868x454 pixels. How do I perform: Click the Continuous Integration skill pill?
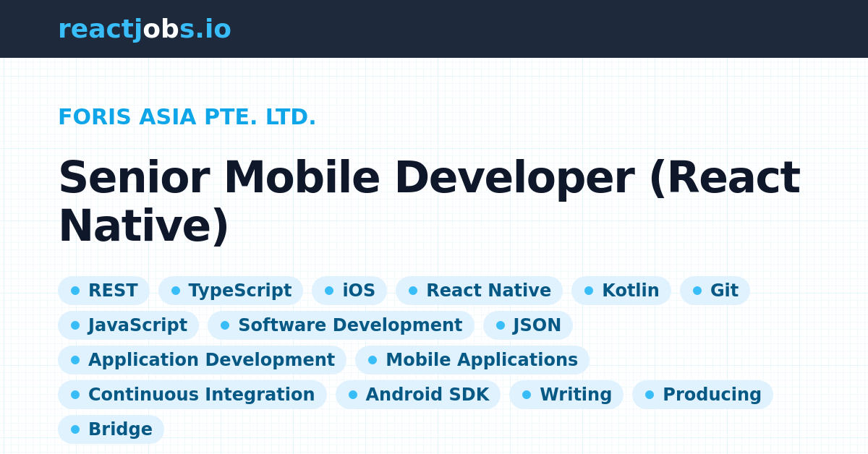click(x=193, y=395)
